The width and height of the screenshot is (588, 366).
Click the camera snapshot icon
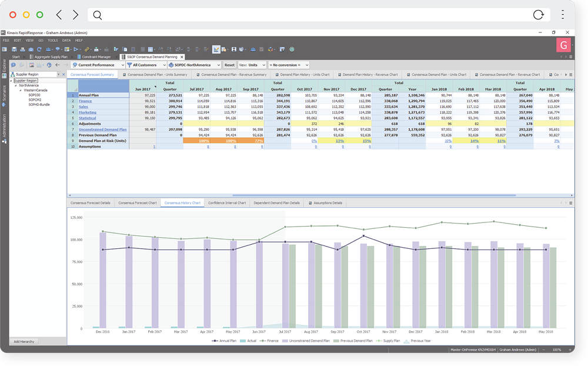coord(31,49)
